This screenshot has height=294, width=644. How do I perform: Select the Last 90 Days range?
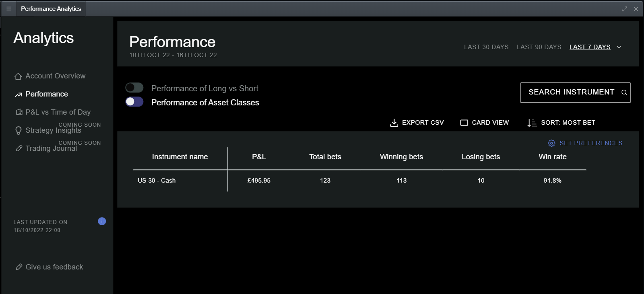point(539,47)
